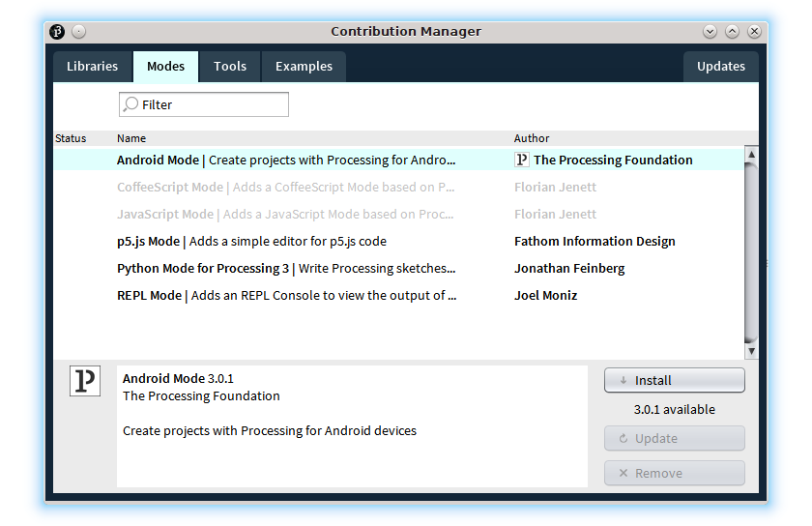Click the 'Create projects with Processing for Android devices' description
The width and height of the screenshot is (812, 526).
(270, 430)
